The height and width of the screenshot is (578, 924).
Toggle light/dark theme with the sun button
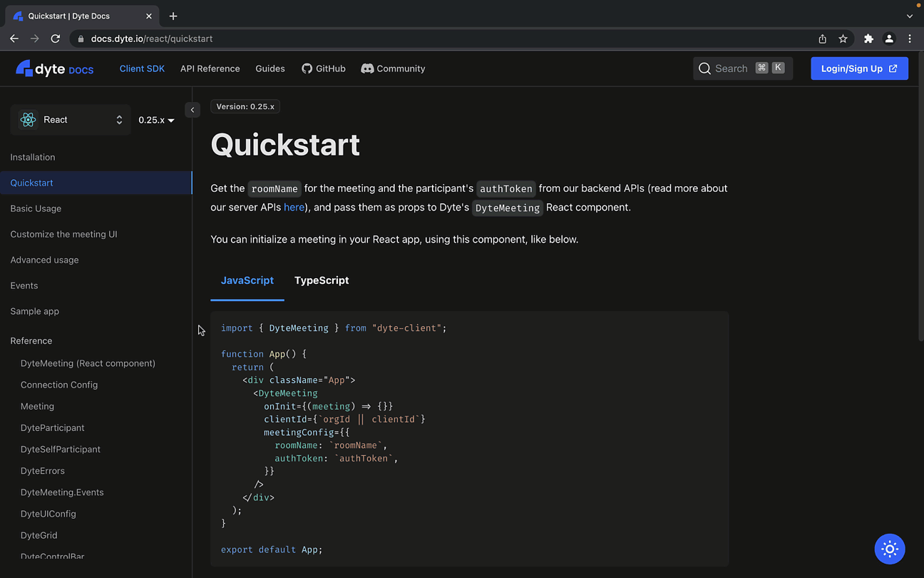coord(890,549)
